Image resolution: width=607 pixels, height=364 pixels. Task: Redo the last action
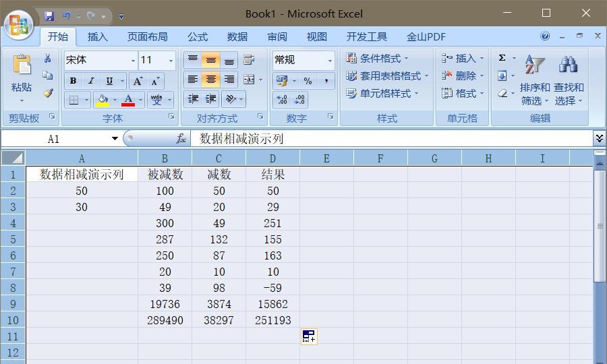(91, 16)
